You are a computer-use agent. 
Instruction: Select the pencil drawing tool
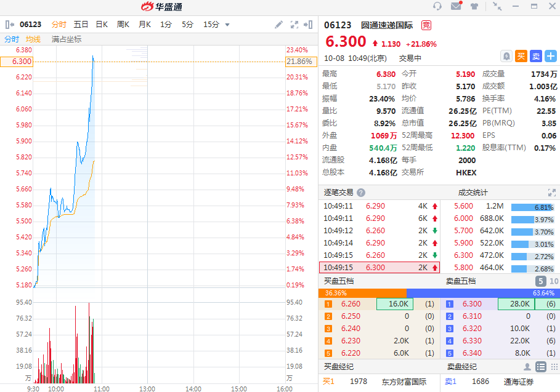coord(278,24)
